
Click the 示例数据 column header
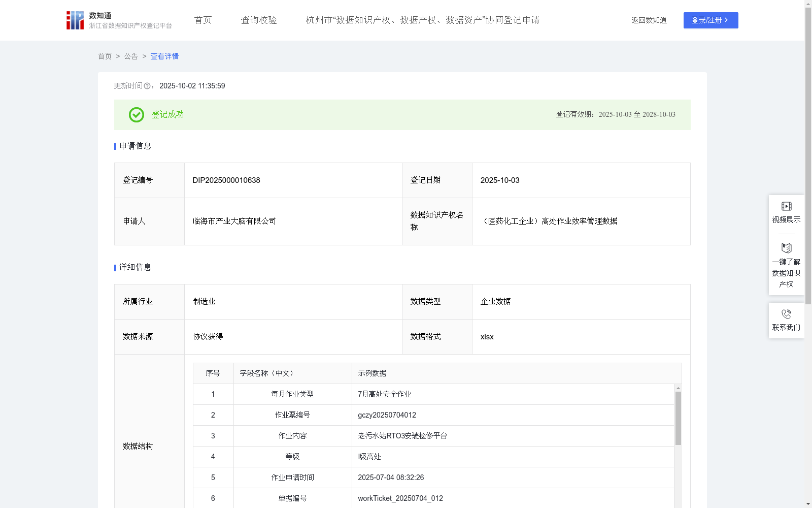click(517, 373)
